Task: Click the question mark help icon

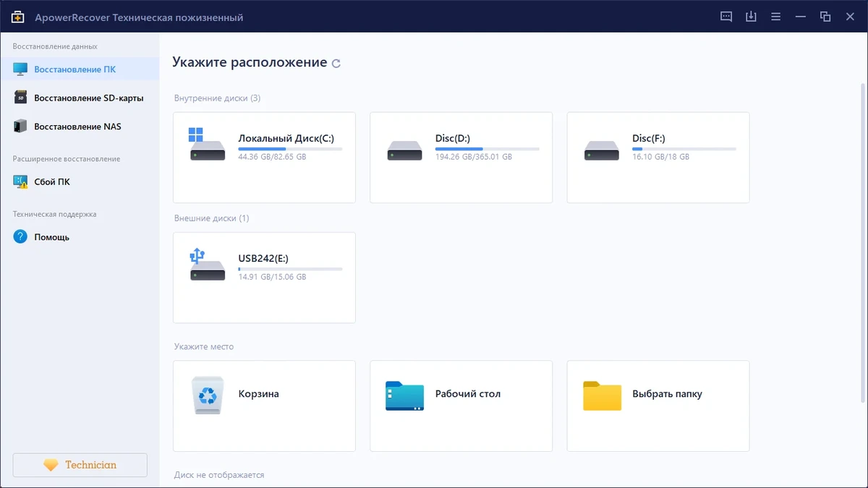Action: (20, 236)
